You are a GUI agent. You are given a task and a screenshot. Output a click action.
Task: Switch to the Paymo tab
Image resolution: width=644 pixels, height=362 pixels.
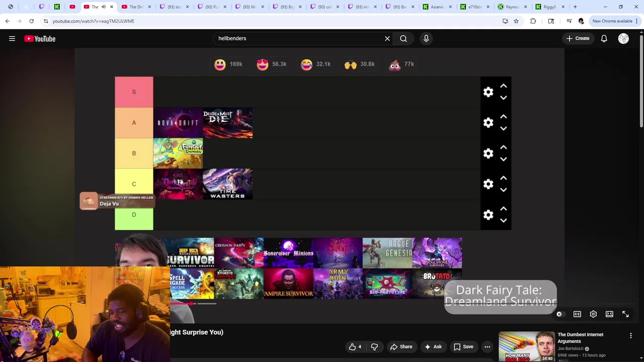coord(513,7)
